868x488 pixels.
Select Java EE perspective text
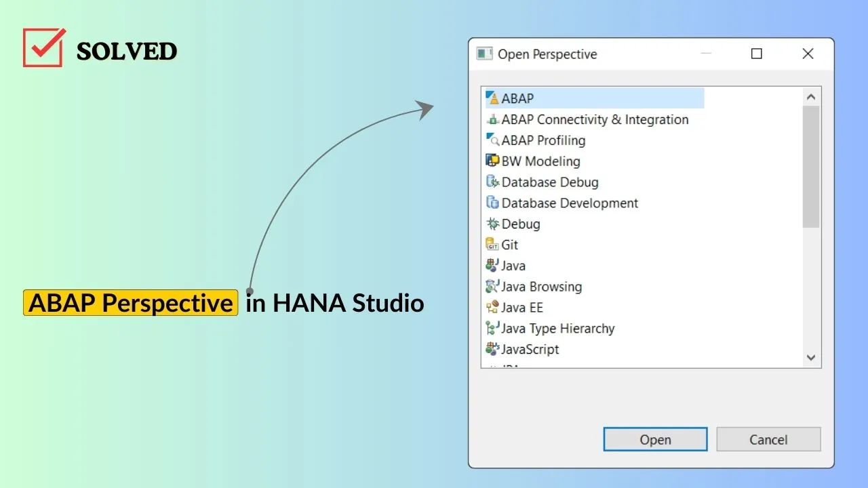click(x=522, y=308)
